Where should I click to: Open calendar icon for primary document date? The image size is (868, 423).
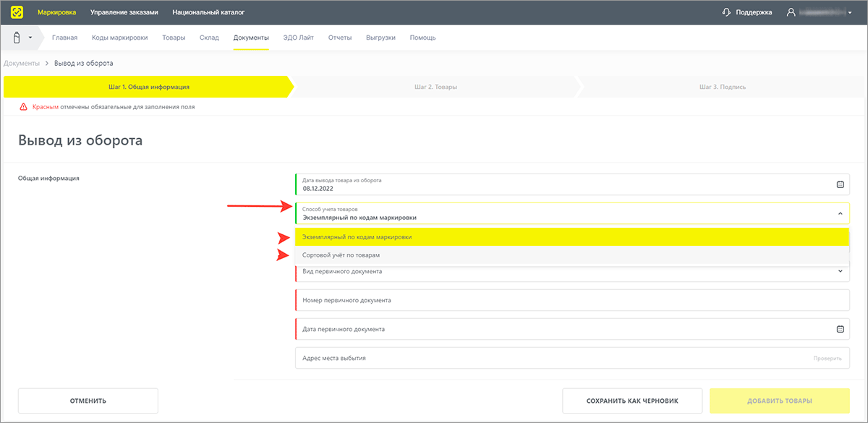pos(841,329)
